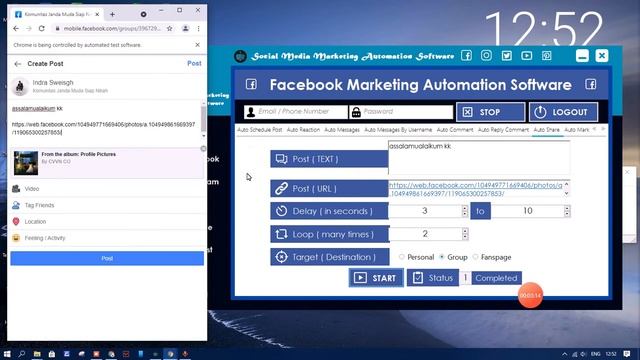Switch to the Auto Reaction tab

coord(303,130)
